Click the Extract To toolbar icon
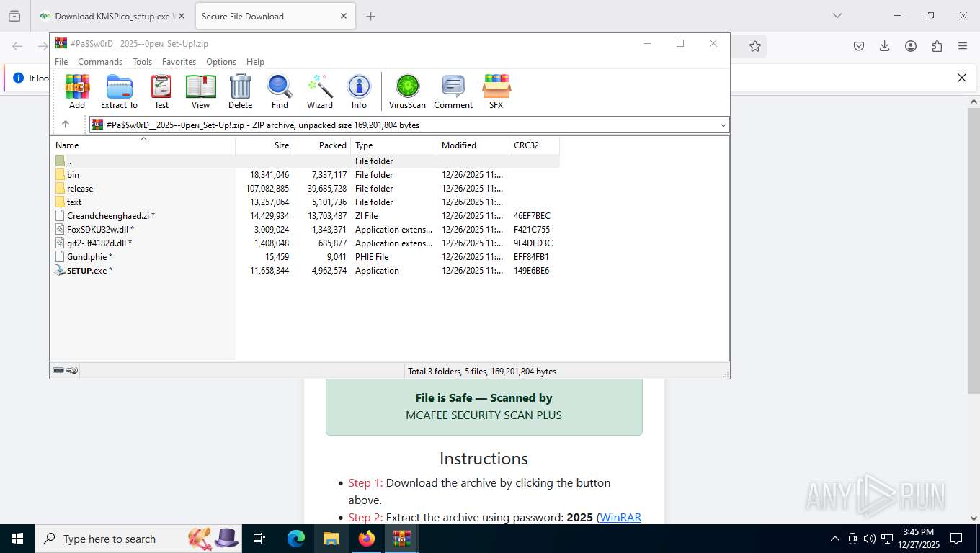The height and width of the screenshot is (553, 980). coord(119,91)
